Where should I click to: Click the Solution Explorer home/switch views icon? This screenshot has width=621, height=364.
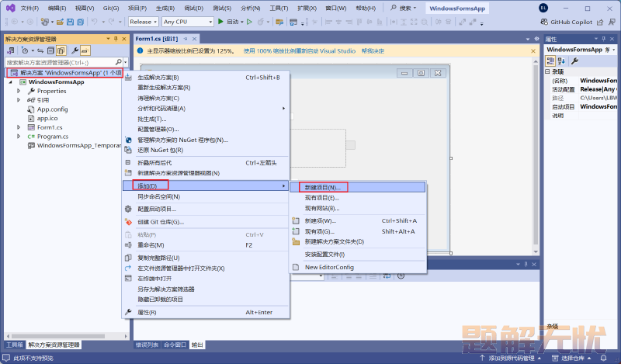11,50
